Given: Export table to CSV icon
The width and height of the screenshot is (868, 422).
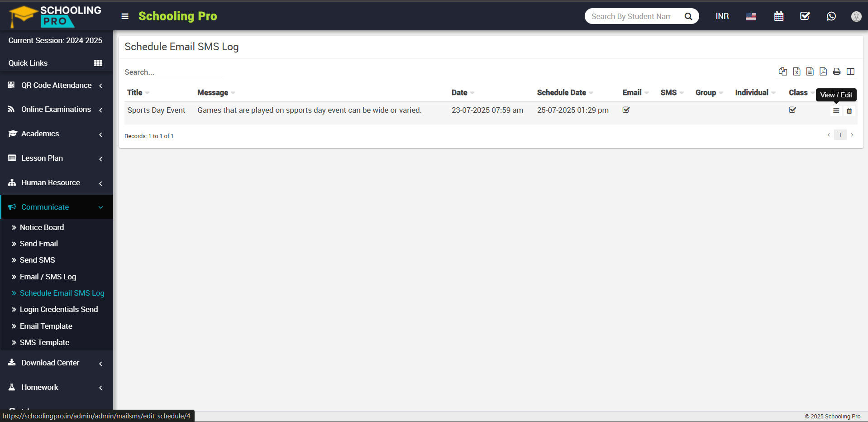Looking at the screenshot, I should 810,72.
